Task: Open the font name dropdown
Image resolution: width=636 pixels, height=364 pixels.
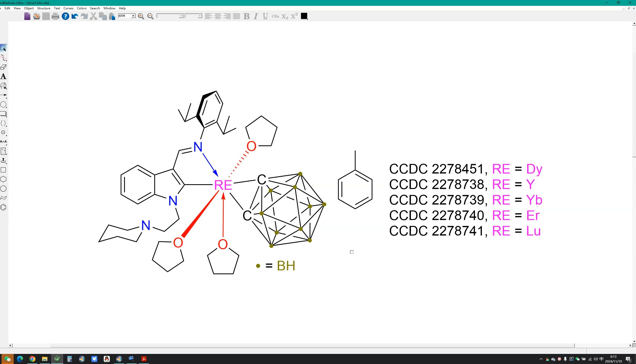Action: click(x=181, y=16)
